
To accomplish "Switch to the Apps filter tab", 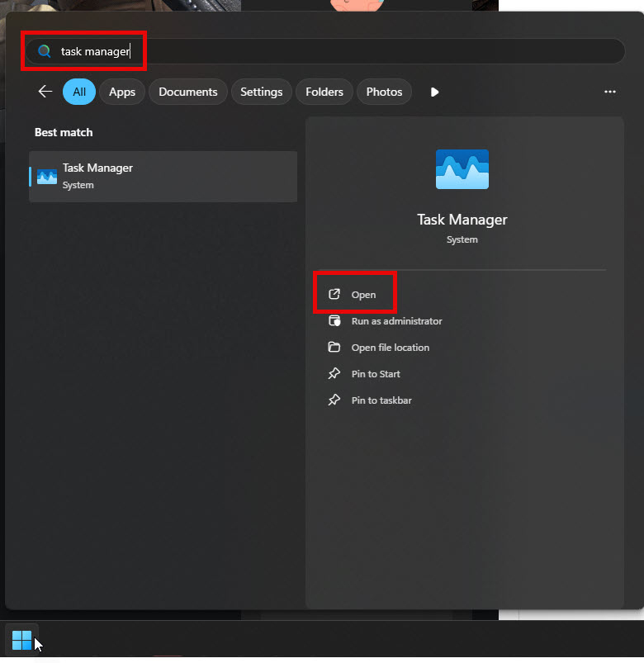I will tap(122, 92).
